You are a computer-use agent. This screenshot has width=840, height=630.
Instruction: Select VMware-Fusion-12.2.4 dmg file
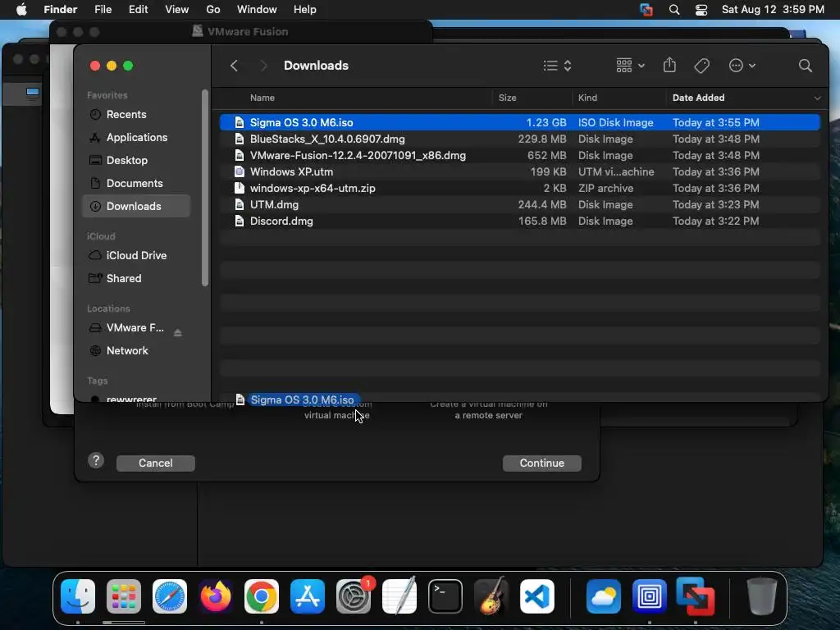pos(519,155)
